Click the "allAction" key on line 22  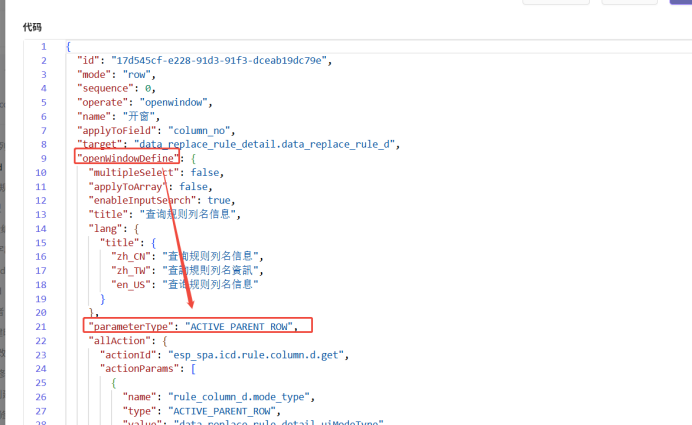120,340
